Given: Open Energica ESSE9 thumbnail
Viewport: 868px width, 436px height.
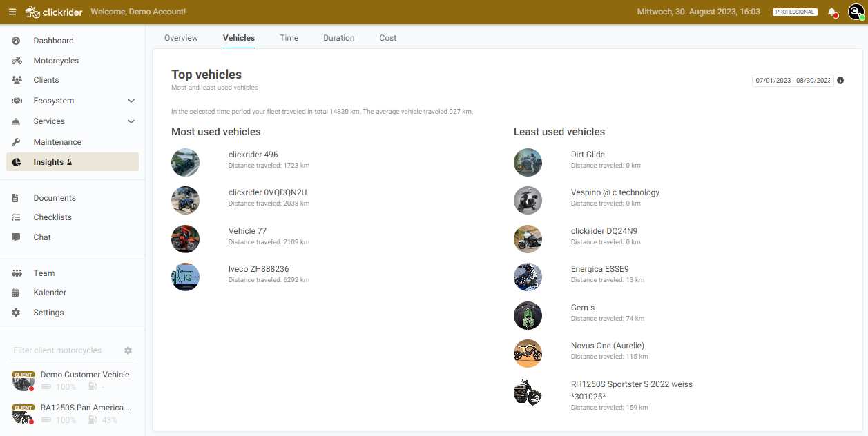Looking at the screenshot, I should [528, 277].
